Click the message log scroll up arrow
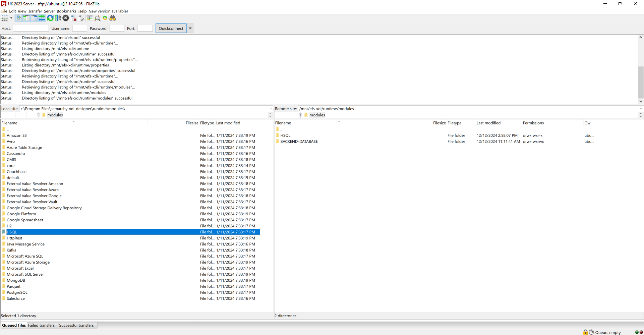The height and width of the screenshot is (335, 644). [641, 37]
